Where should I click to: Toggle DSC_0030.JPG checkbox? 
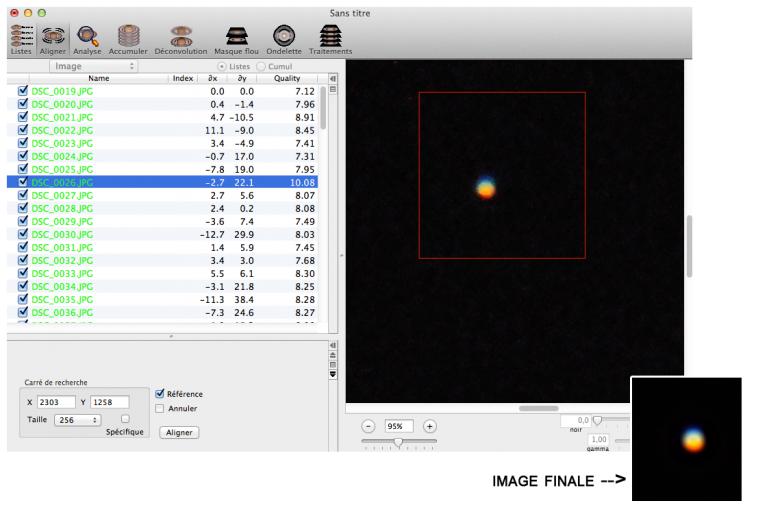[x=23, y=234]
